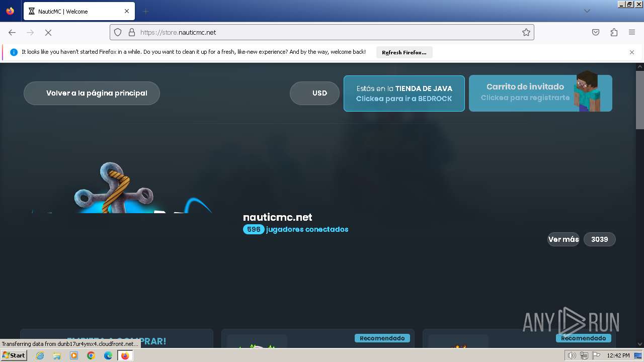Click Refresh Firefox button
644x362 pixels.
click(x=404, y=52)
